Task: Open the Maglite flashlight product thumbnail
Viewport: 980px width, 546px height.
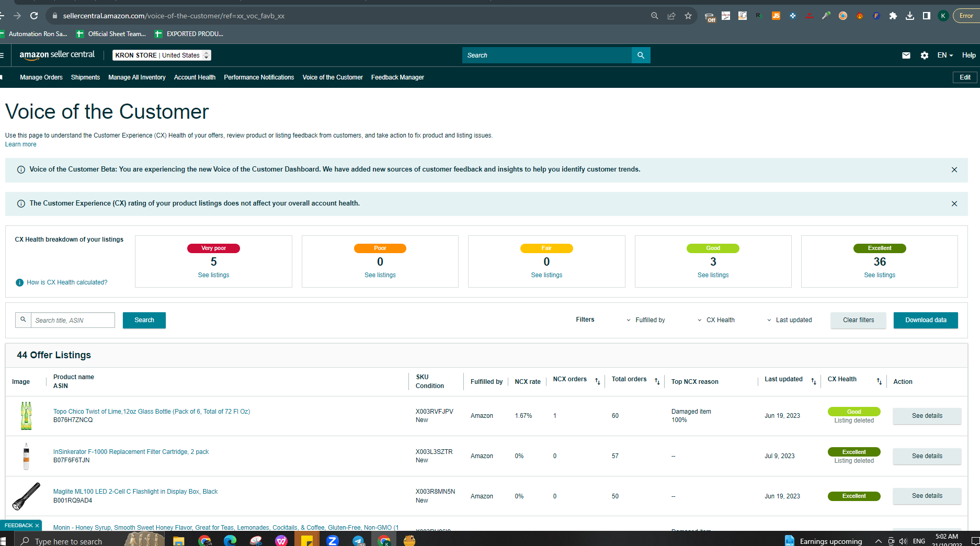Action: [26, 496]
